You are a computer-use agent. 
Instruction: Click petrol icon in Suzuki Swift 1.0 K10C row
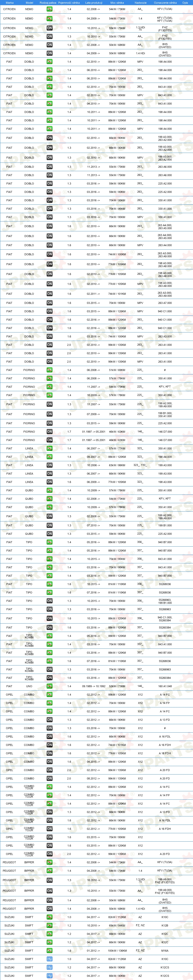tap(50, 917)
